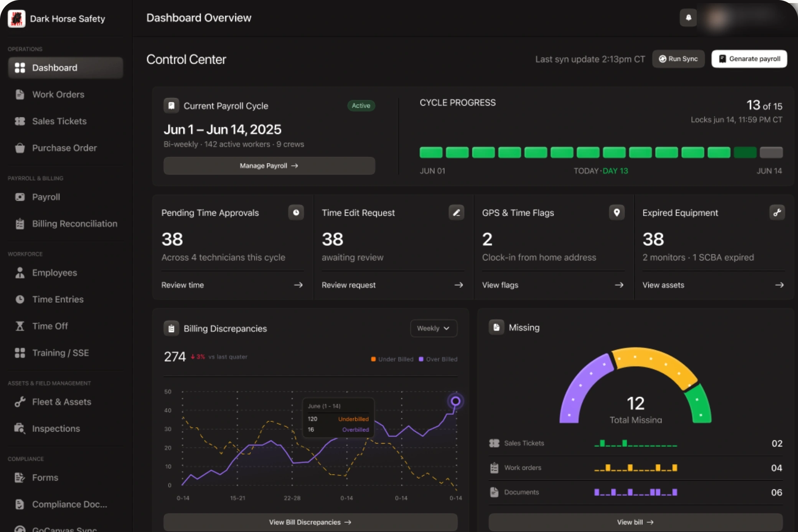
Task: Click the Documents icon in Missing list
Action: coord(494,492)
